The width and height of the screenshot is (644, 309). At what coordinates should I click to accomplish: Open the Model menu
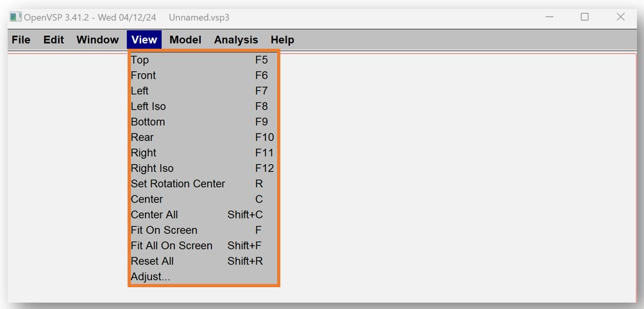click(x=185, y=40)
